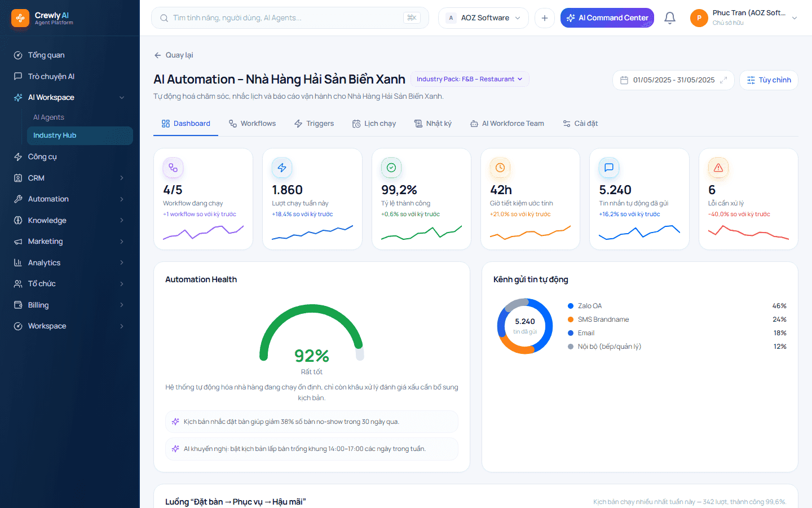This screenshot has height=508, width=812.
Task: Open the AOZ Software workspace selector
Action: 483,18
